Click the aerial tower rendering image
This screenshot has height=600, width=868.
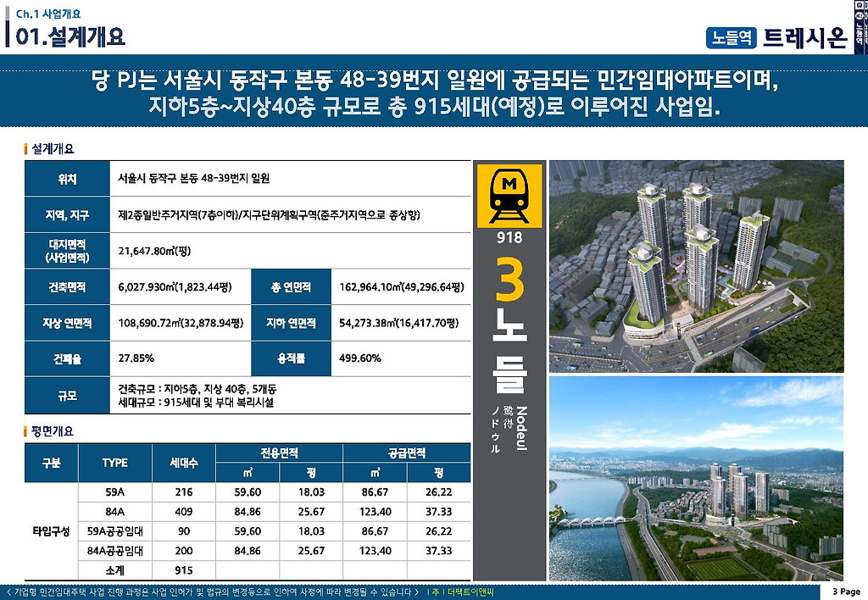[697, 266]
